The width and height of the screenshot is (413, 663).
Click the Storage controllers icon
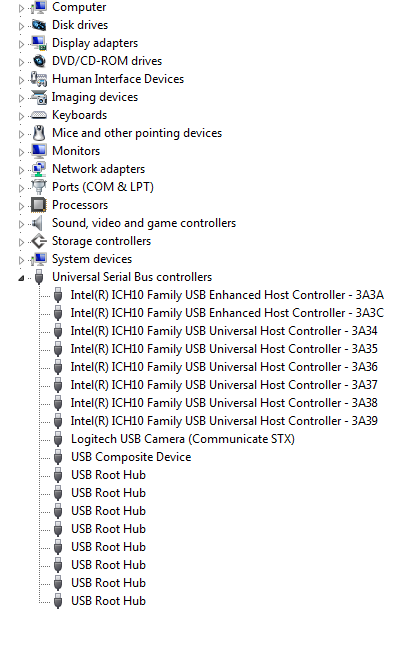[x=39, y=241]
